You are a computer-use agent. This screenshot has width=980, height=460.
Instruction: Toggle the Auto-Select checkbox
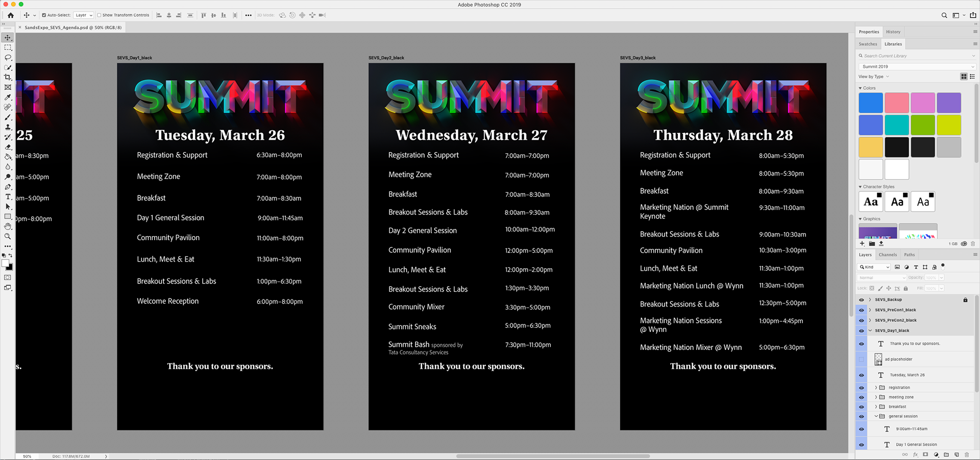point(44,15)
